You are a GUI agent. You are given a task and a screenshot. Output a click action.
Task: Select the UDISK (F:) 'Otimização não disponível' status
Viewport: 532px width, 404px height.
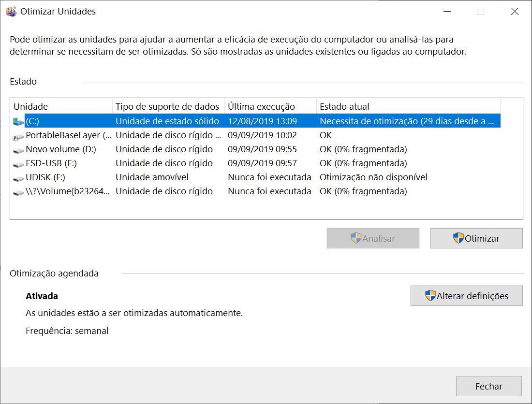click(373, 177)
